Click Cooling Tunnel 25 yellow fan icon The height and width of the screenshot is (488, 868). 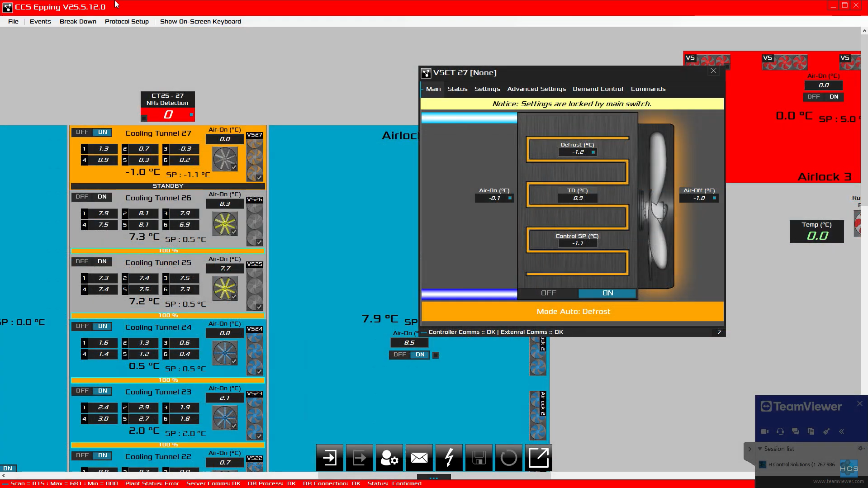click(225, 288)
